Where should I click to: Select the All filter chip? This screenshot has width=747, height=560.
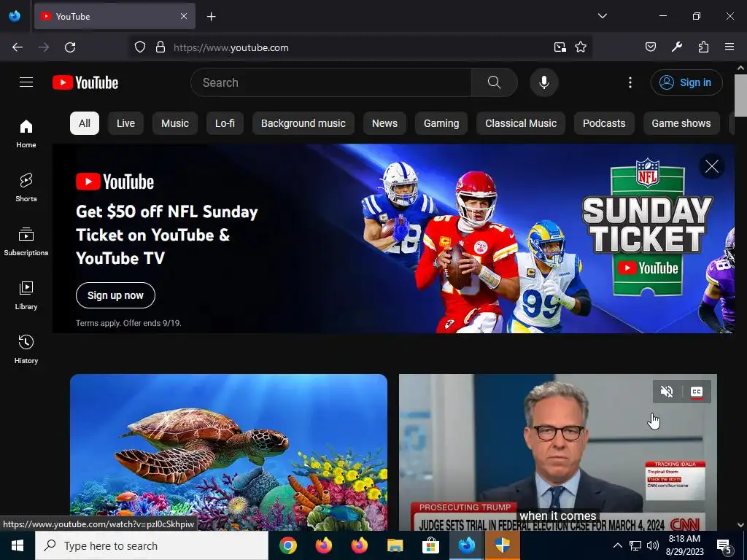click(x=85, y=123)
